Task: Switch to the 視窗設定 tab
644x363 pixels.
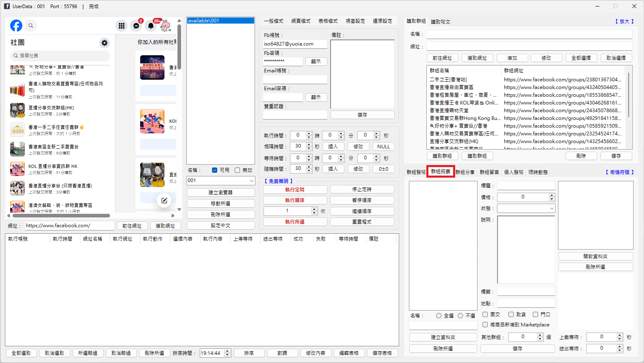Action: [x=355, y=21]
